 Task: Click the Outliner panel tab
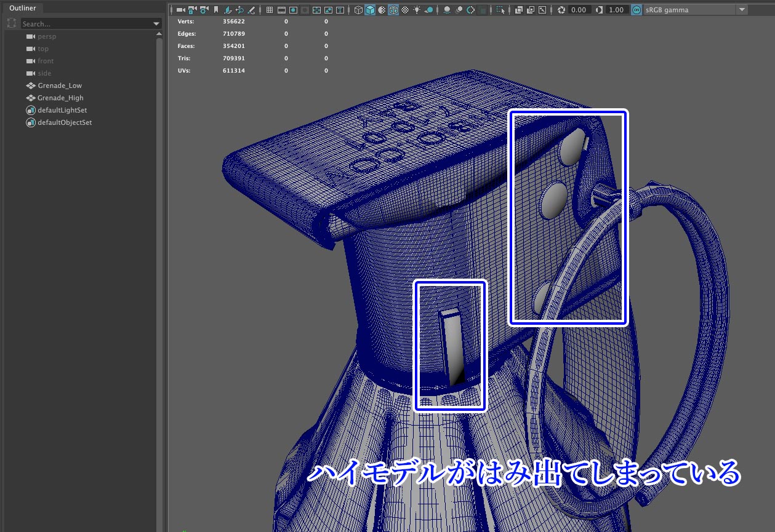(23, 8)
